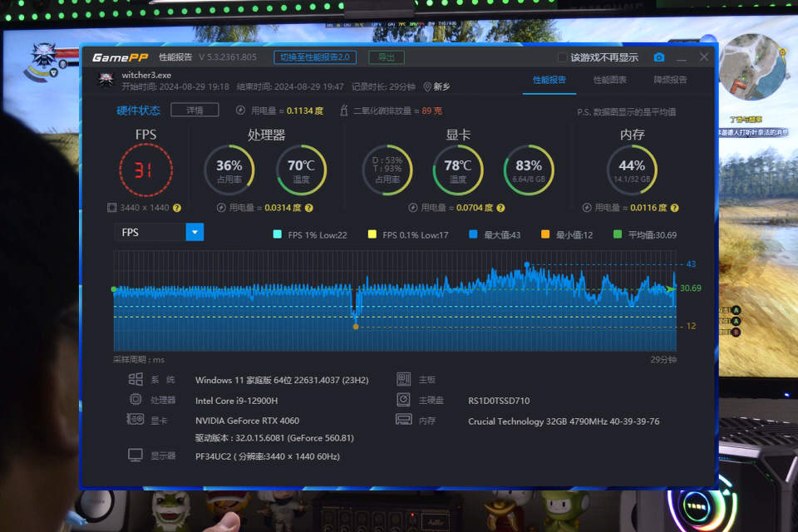Image resolution: width=798 pixels, height=532 pixels.
Task: Open the FPS chart metric dropdown
Action: pos(195,232)
